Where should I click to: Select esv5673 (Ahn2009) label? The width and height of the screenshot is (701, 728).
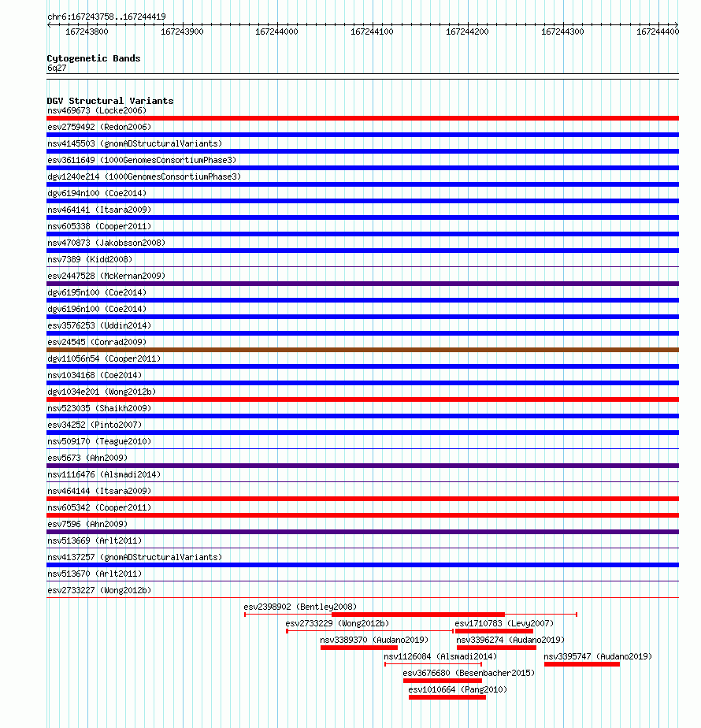[87, 459]
